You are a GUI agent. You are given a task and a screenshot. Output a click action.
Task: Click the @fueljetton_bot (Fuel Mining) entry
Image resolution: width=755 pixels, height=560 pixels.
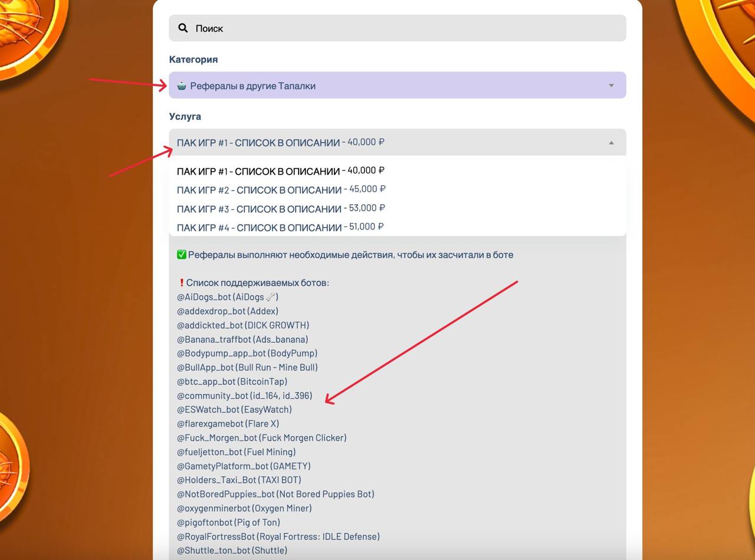(x=237, y=452)
